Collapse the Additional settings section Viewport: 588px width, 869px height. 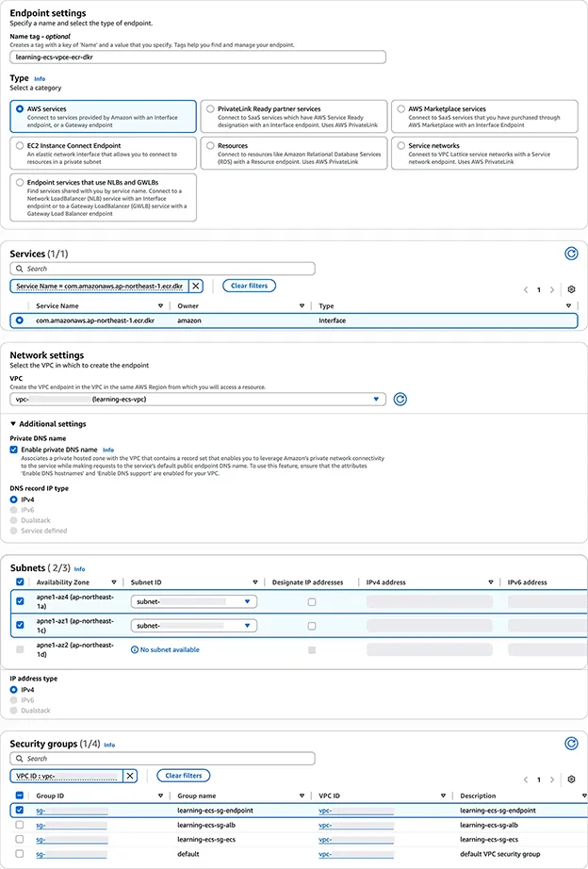(48, 424)
